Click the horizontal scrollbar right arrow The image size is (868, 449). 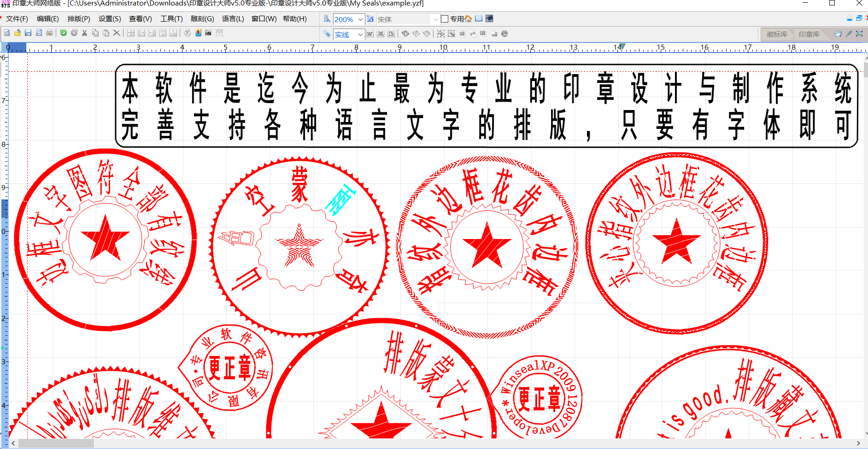[858, 443]
